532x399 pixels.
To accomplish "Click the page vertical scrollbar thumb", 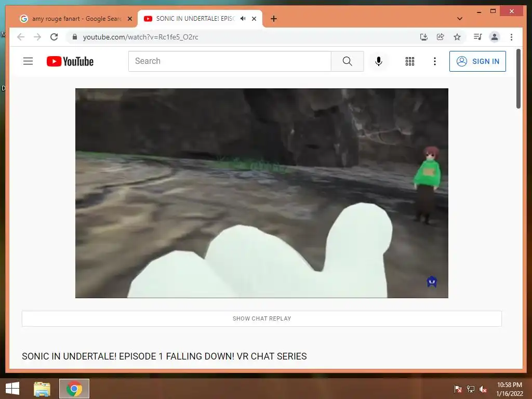I will 518,78.
